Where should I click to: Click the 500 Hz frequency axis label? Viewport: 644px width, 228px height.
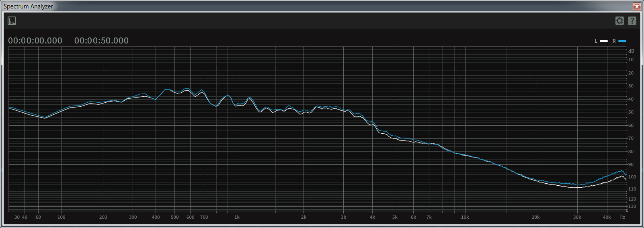pyautogui.click(x=175, y=217)
